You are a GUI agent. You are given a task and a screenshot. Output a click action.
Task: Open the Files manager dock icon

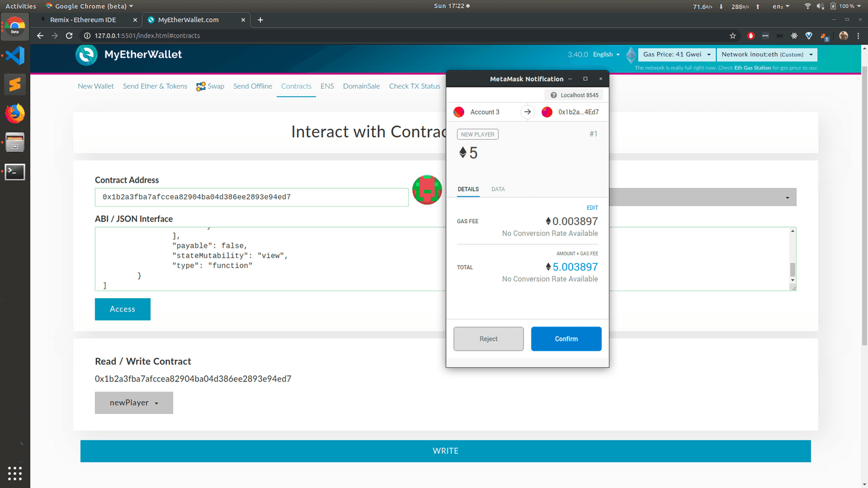coord(15,142)
